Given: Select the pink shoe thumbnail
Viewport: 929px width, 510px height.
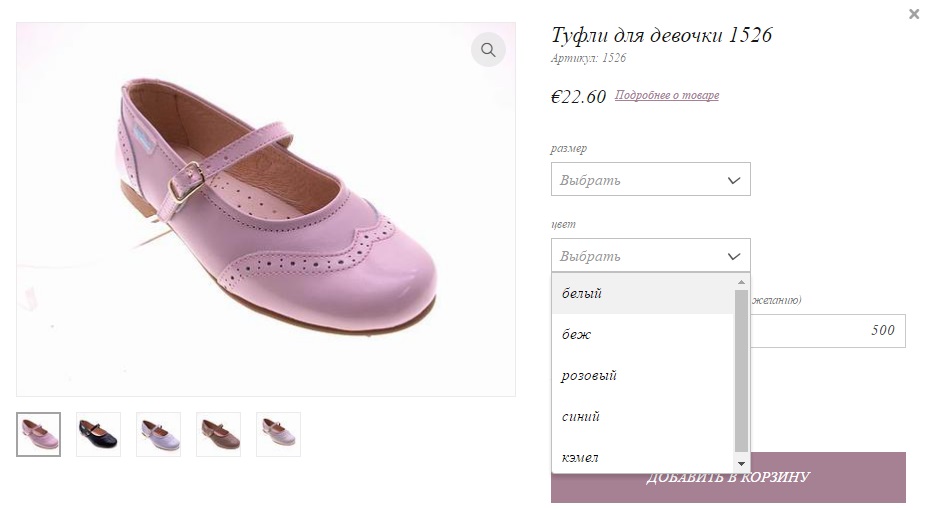Looking at the screenshot, I should 39,434.
